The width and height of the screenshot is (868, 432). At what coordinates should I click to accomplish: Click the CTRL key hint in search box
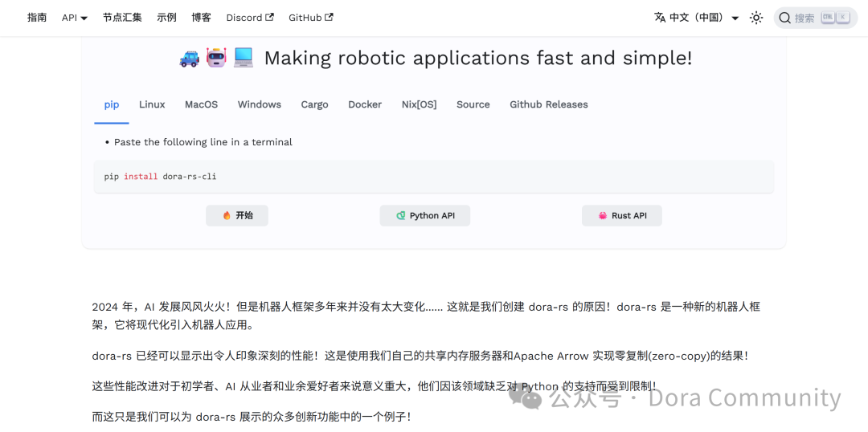(x=828, y=18)
